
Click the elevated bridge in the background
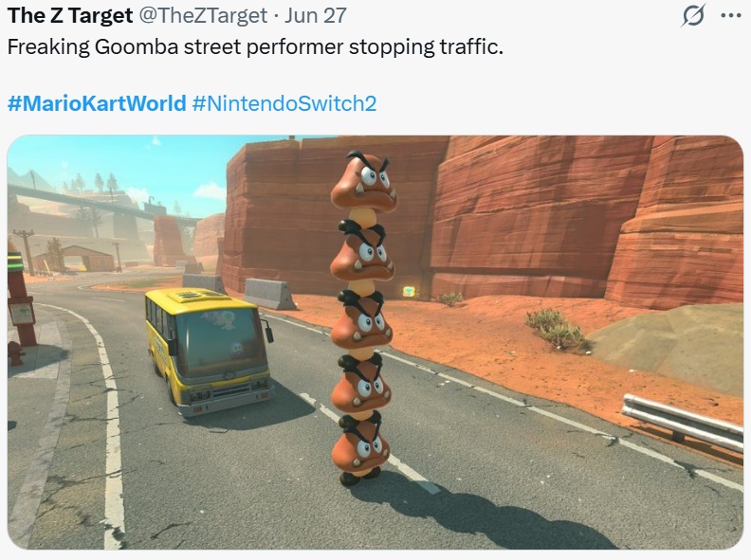96,203
